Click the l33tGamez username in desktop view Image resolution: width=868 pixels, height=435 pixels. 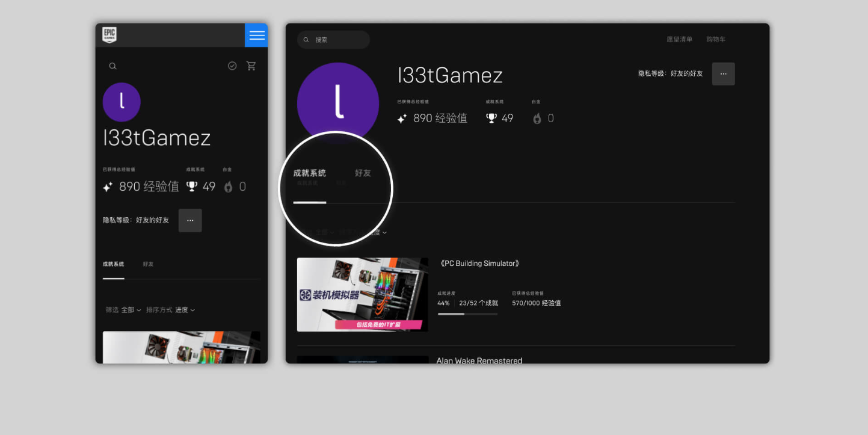coord(450,75)
